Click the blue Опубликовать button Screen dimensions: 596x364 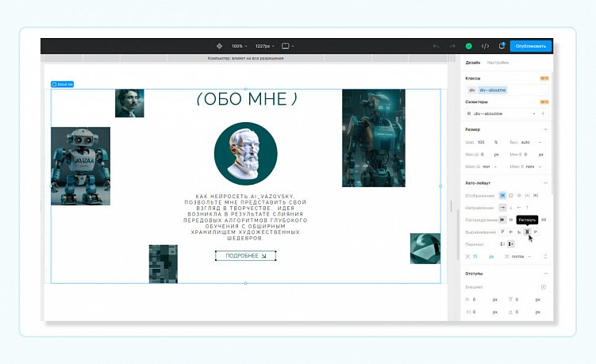point(531,46)
